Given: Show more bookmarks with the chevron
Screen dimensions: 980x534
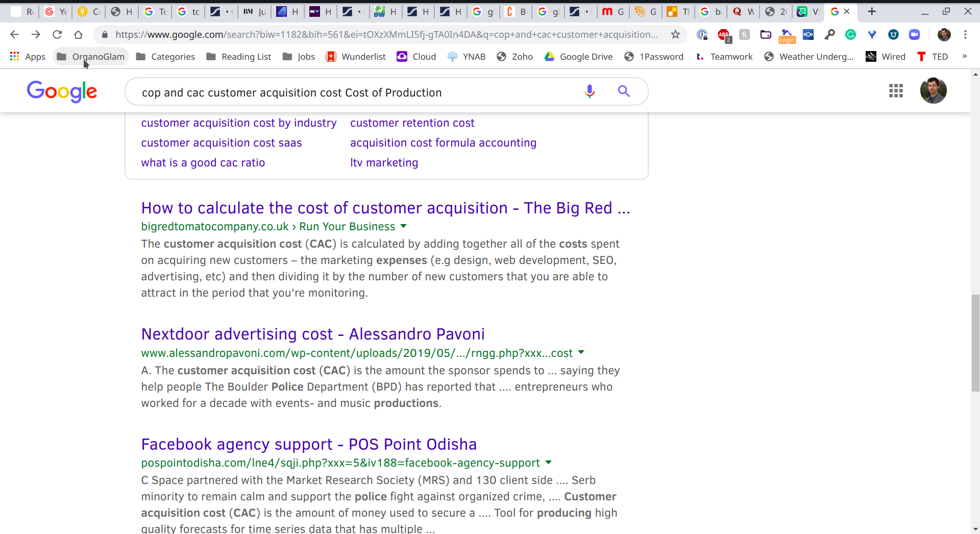Looking at the screenshot, I should (964, 56).
